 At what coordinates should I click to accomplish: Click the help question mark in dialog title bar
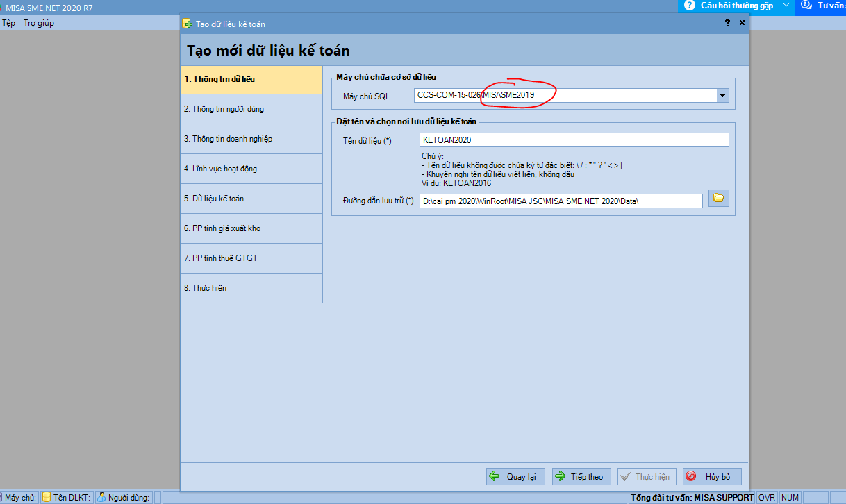(727, 23)
